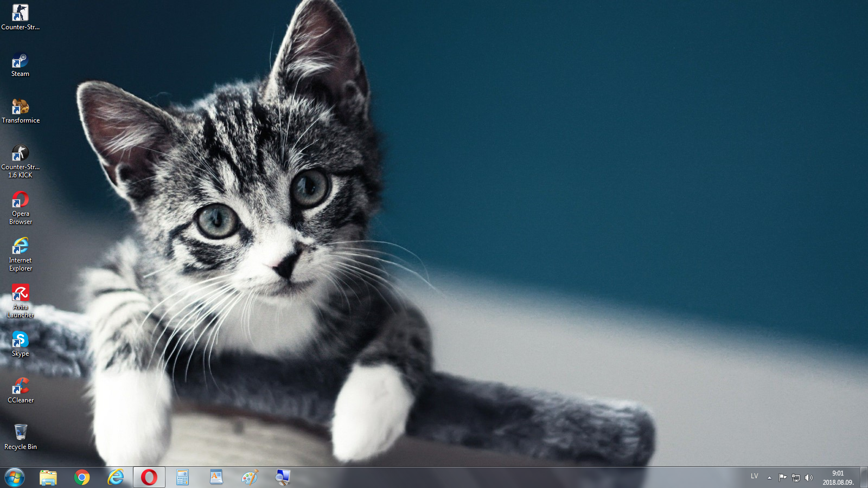Select the Recycle Bin icon
Viewport: 868px width, 488px height.
pyautogui.click(x=21, y=438)
